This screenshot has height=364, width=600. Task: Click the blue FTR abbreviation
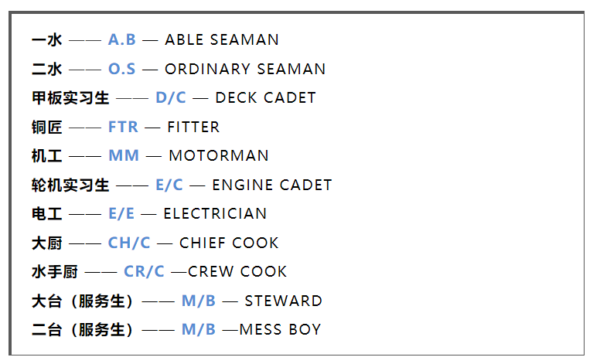pyautogui.click(x=123, y=127)
